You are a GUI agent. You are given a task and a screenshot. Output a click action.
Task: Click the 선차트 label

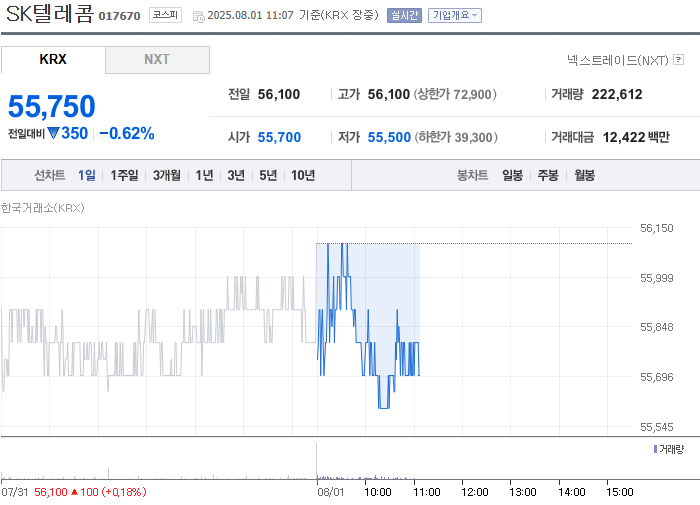50,175
